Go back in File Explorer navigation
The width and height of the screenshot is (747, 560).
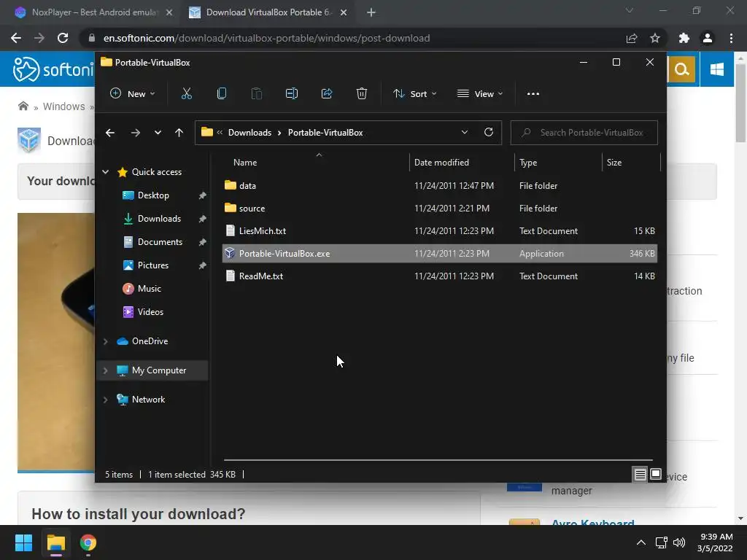coord(110,133)
